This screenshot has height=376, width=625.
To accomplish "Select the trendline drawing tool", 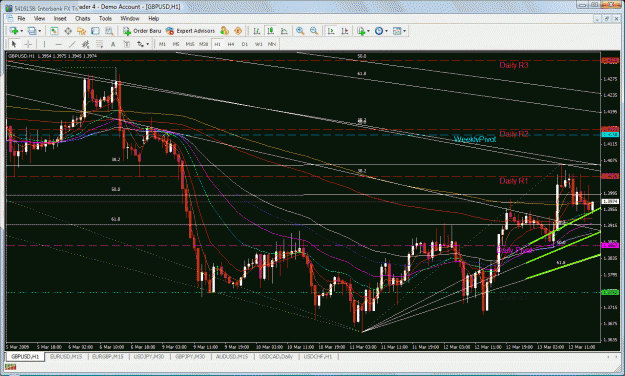I will click(72, 44).
